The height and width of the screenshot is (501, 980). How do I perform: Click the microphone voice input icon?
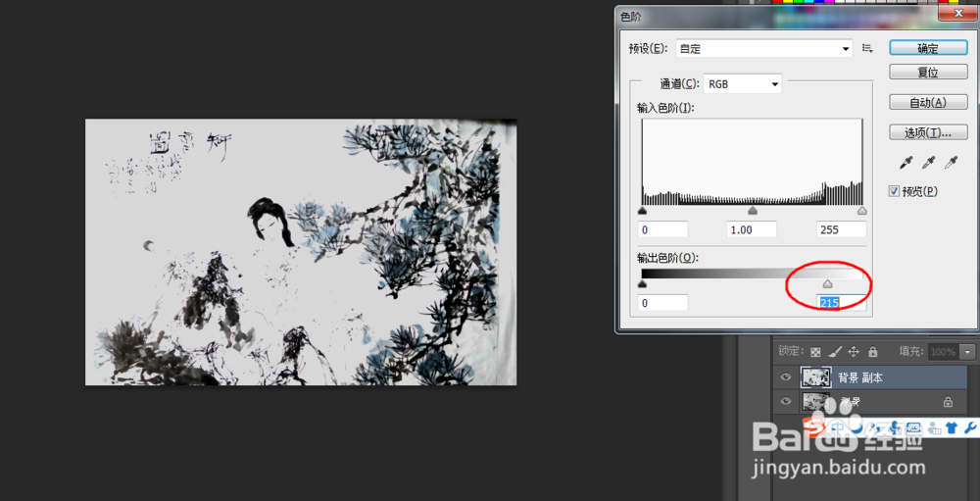point(895,427)
